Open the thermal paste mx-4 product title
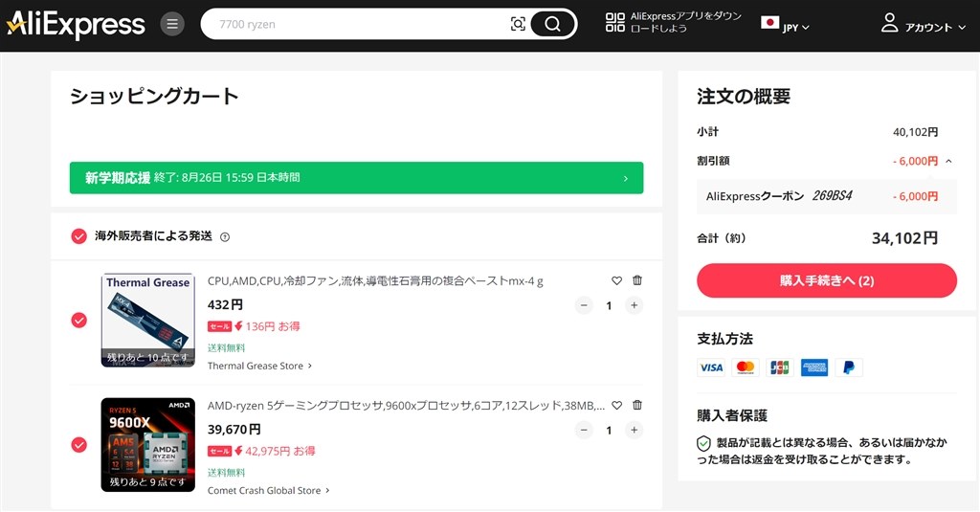Image resolution: width=980 pixels, height=512 pixels. pos(375,281)
